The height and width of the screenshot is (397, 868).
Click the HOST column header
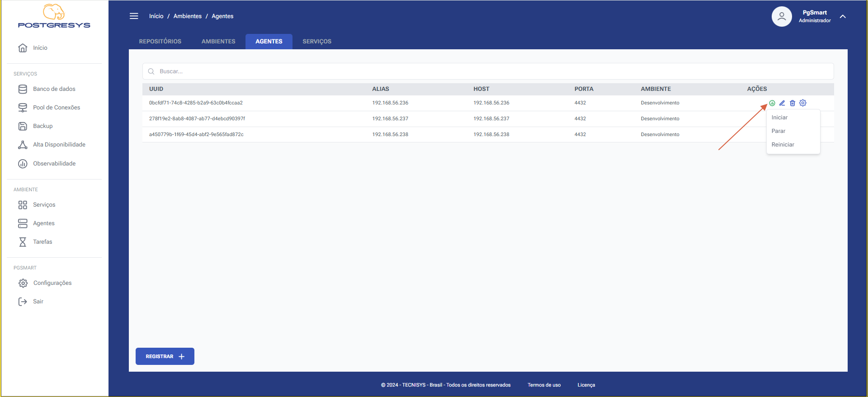click(x=481, y=89)
